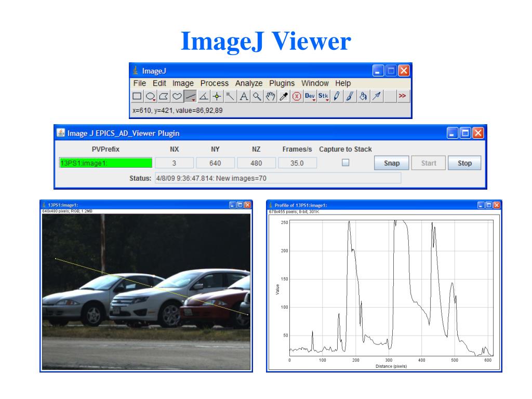Open the Dev developer menu tool
The image size is (532, 399).
coord(310,96)
